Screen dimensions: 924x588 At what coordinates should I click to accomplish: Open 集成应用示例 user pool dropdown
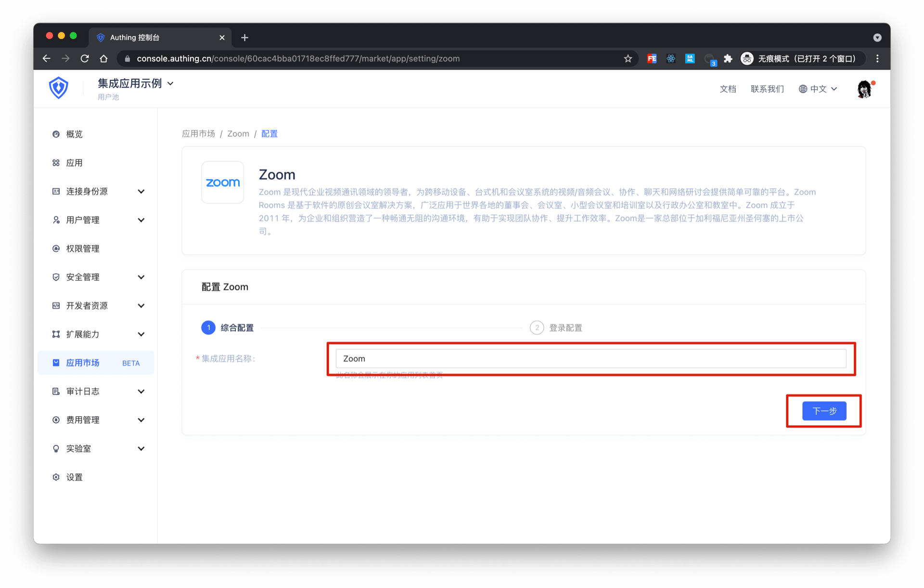pyautogui.click(x=136, y=83)
